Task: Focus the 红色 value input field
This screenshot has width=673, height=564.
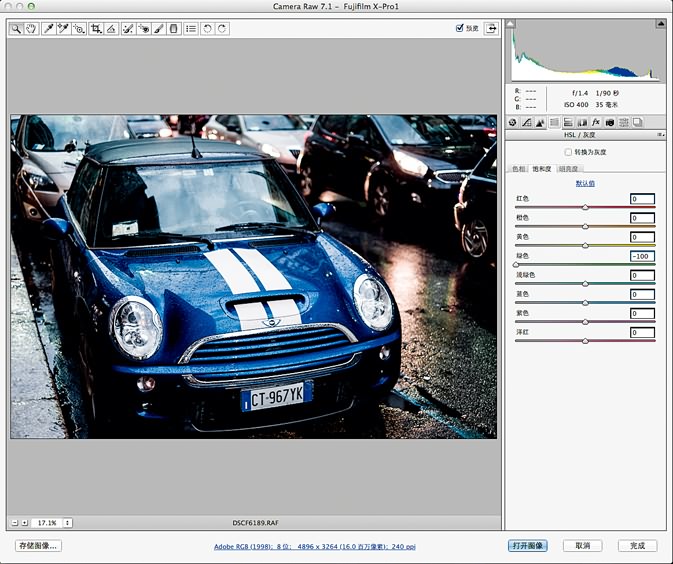Action: pos(642,199)
